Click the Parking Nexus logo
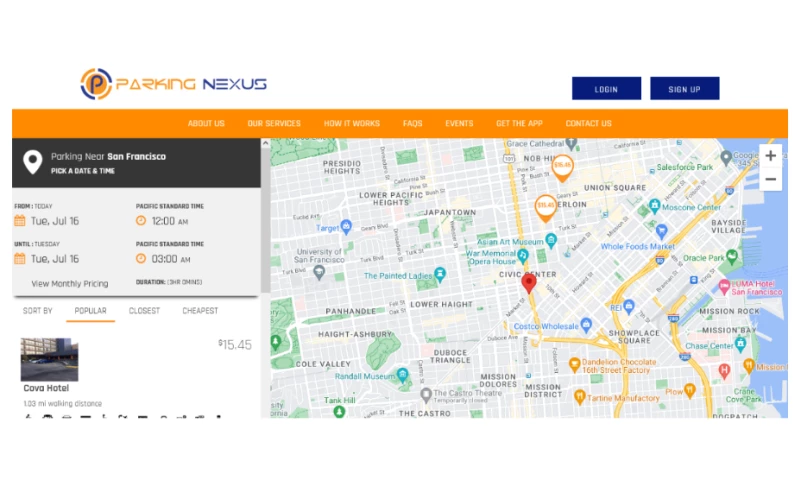This screenshot has width=800, height=480. click(x=173, y=84)
